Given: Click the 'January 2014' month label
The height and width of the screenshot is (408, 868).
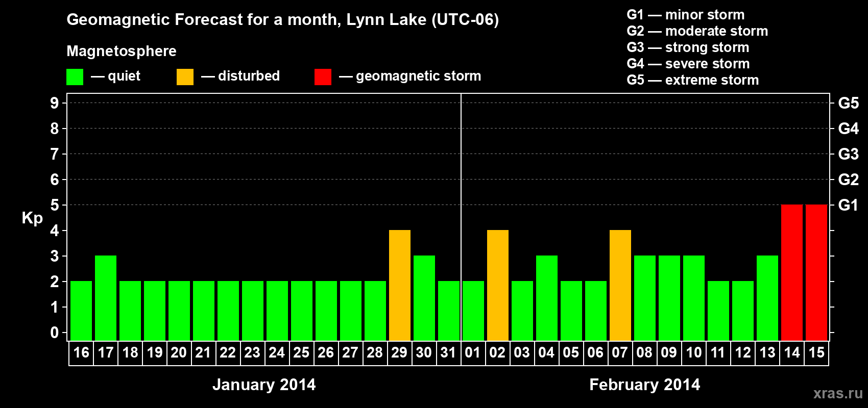Looking at the screenshot, I should (264, 385).
